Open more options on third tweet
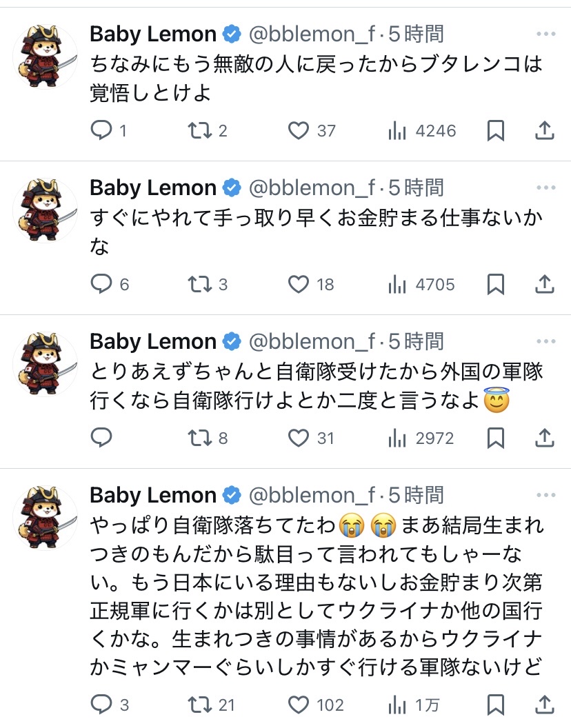Image resolution: width=571 pixels, height=728 pixels. (545, 341)
